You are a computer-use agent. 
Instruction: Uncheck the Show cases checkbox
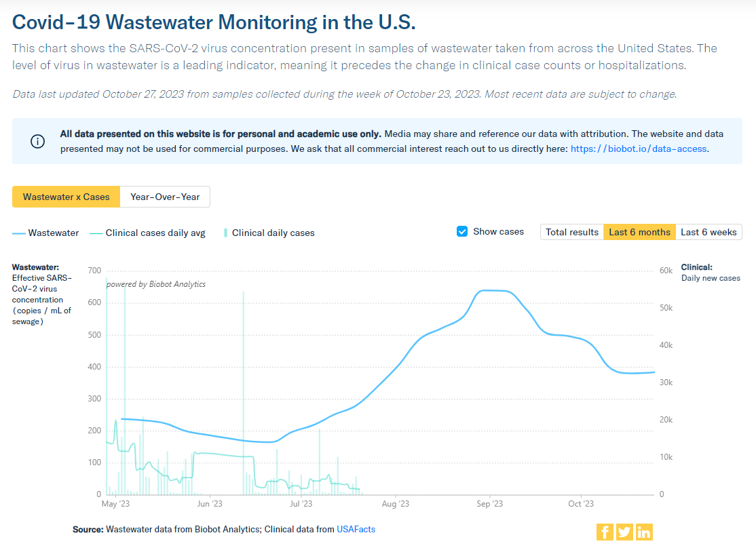[x=462, y=232]
